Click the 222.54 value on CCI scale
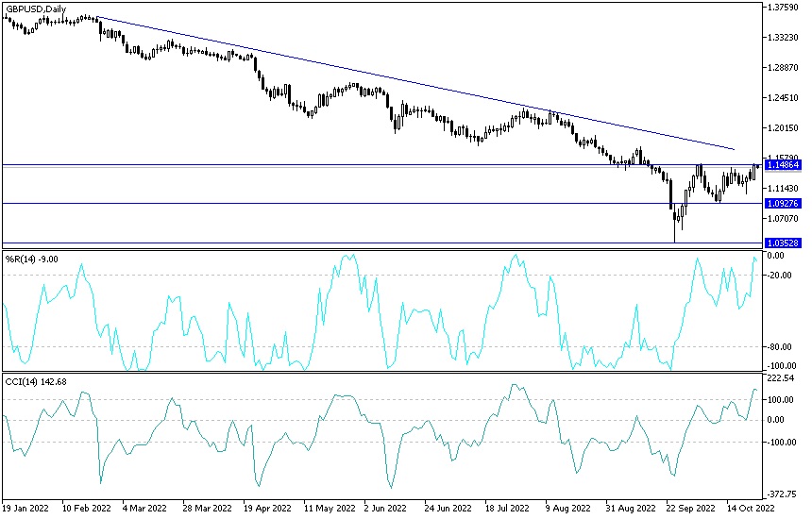The image size is (812, 519). point(781,378)
